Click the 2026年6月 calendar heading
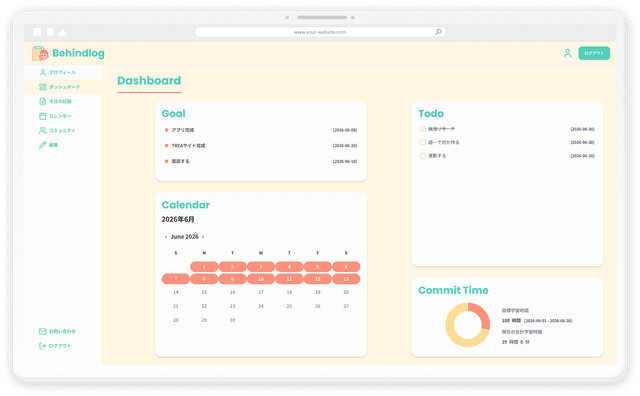The width and height of the screenshot is (640, 396). point(178,219)
